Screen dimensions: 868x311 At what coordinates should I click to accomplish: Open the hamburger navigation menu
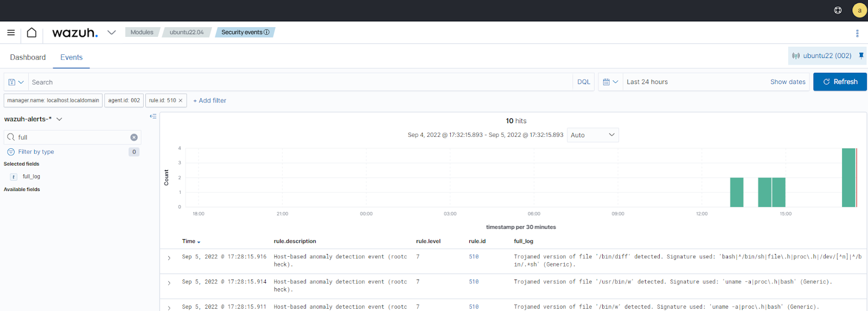[x=11, y=33]
